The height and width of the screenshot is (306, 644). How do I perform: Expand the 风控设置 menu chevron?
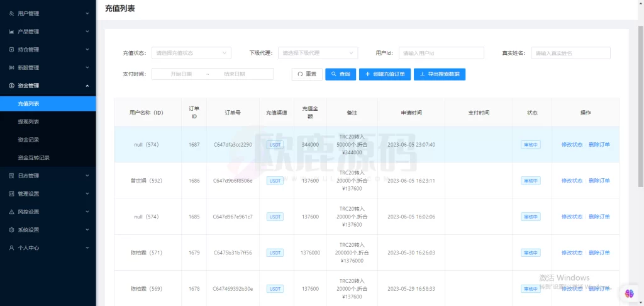coord(87,212)
